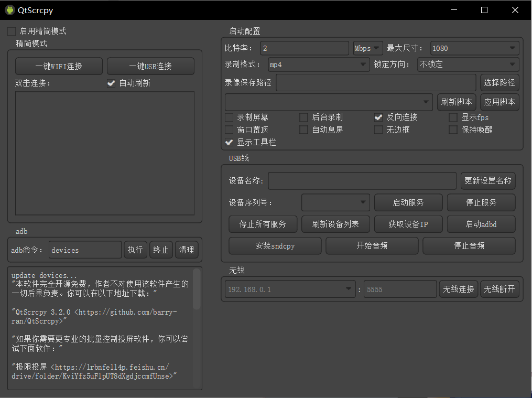Click the 一键USB连接 button
This screenshot has height=398, width=532.
[x=150, y=66]
